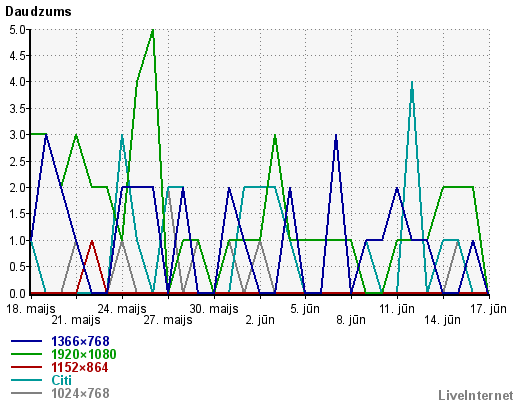This screenshot has height=405, width=520.
Task: Click the 1920×1080 legend label
Action: [84, 354]
